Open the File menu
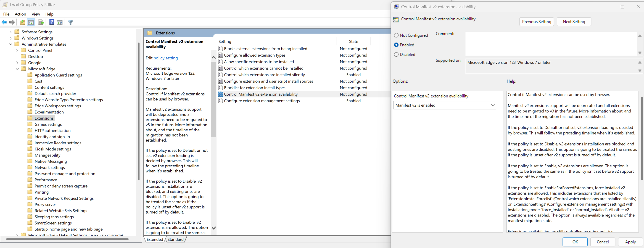 [6, 14]
